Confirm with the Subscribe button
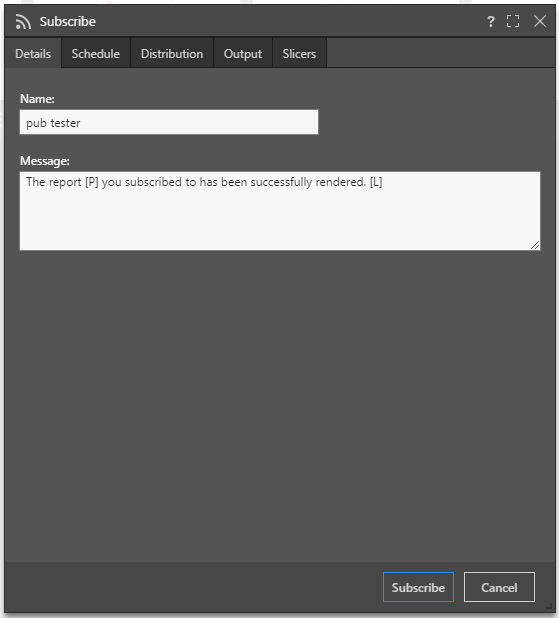This screenshot has width=559, height=618. pyautogui.click(x=418, y=587)
